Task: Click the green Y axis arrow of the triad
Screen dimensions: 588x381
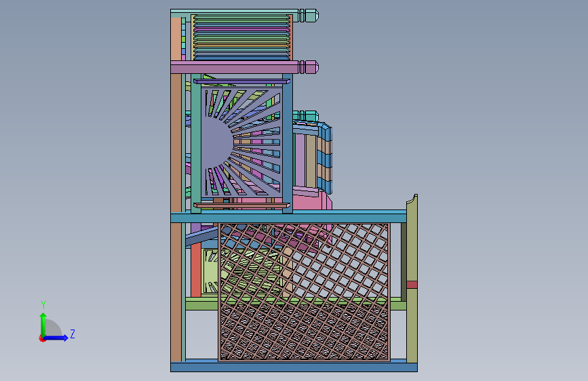Action: click(43, 325)
